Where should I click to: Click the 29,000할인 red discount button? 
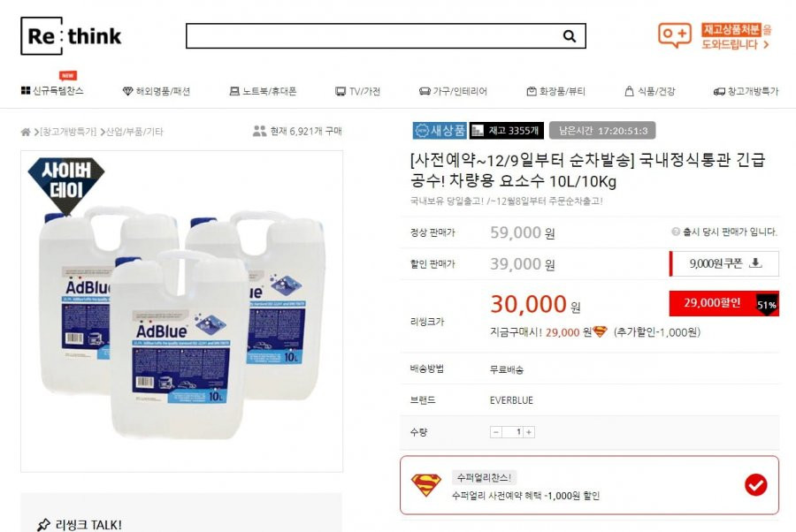click(x=723, y=303)
